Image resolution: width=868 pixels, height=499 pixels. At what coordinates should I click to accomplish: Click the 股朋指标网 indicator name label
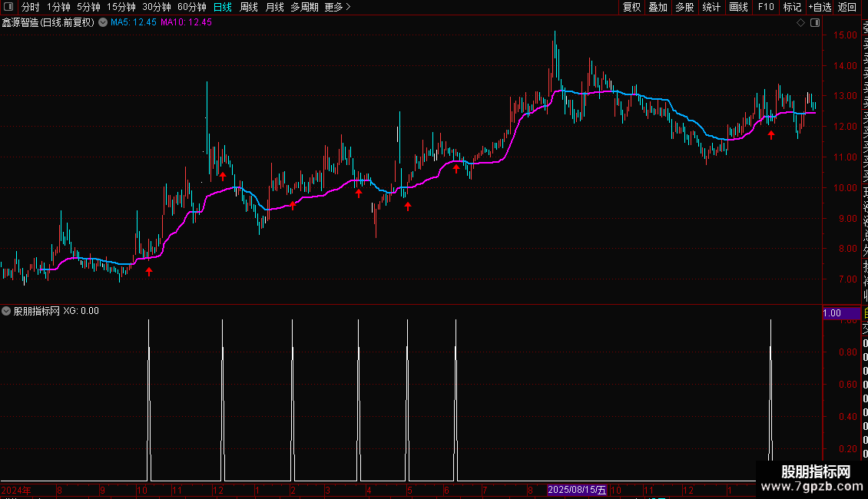pyautogui.click(x=37, y=311)
